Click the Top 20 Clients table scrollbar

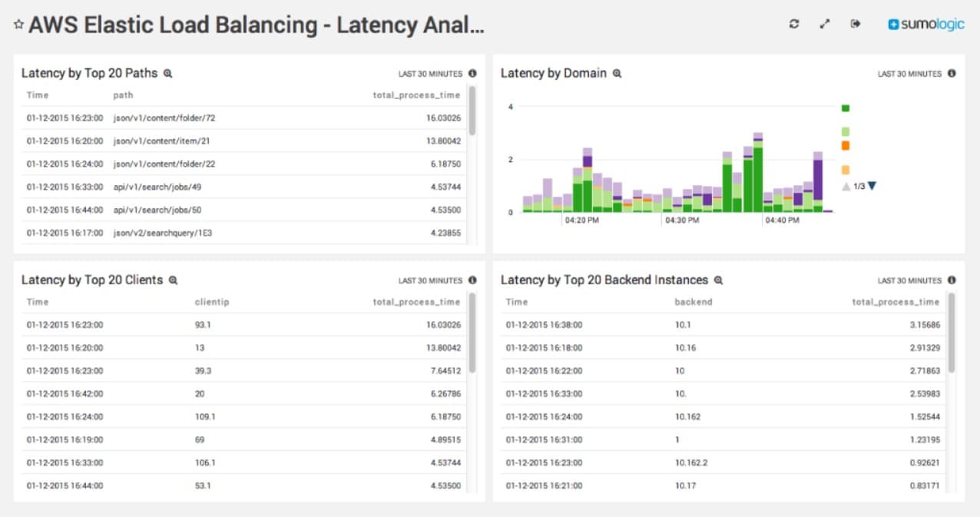pos(472,333)
